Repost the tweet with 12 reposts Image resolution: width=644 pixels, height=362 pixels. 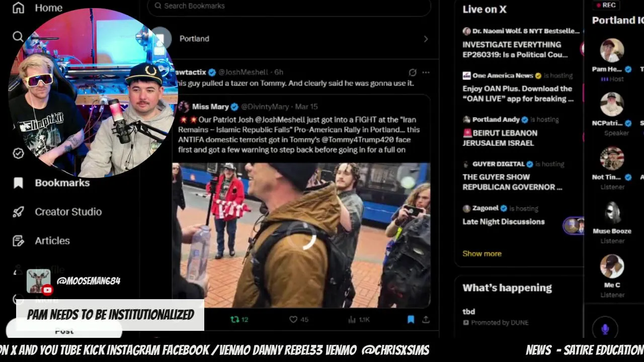click(x=239, y=319)
